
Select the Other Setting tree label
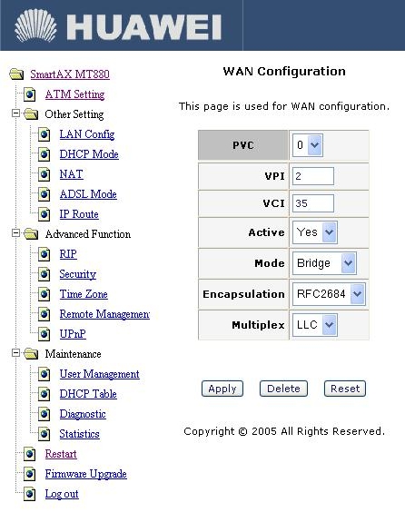[x=74, y=114]
